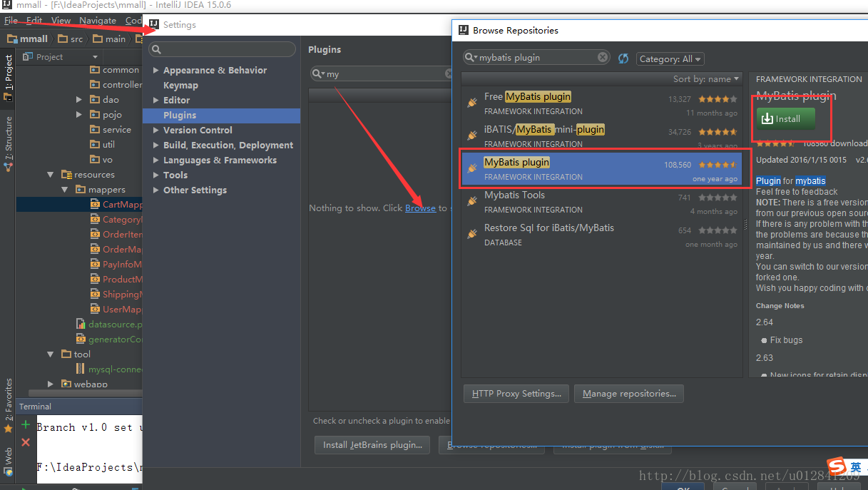Click the Favorites star icon in sidebar

(9, 429)
